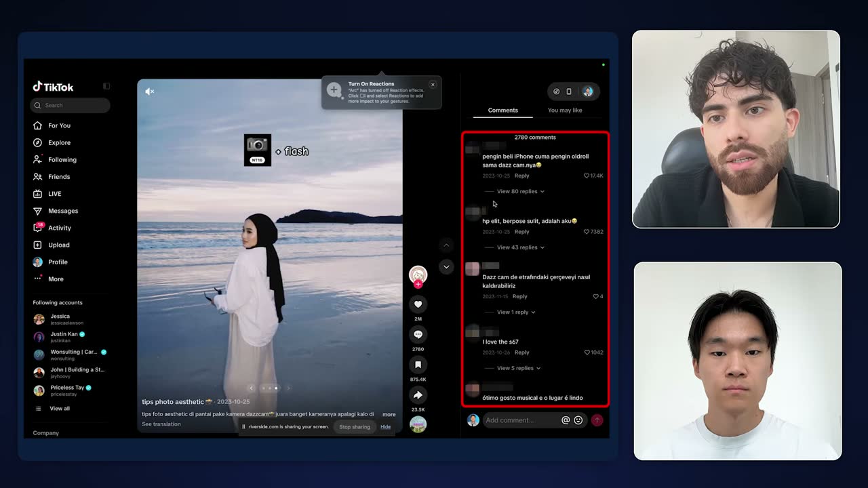Expand View 80 replies
868x488 pixels.
520,191
